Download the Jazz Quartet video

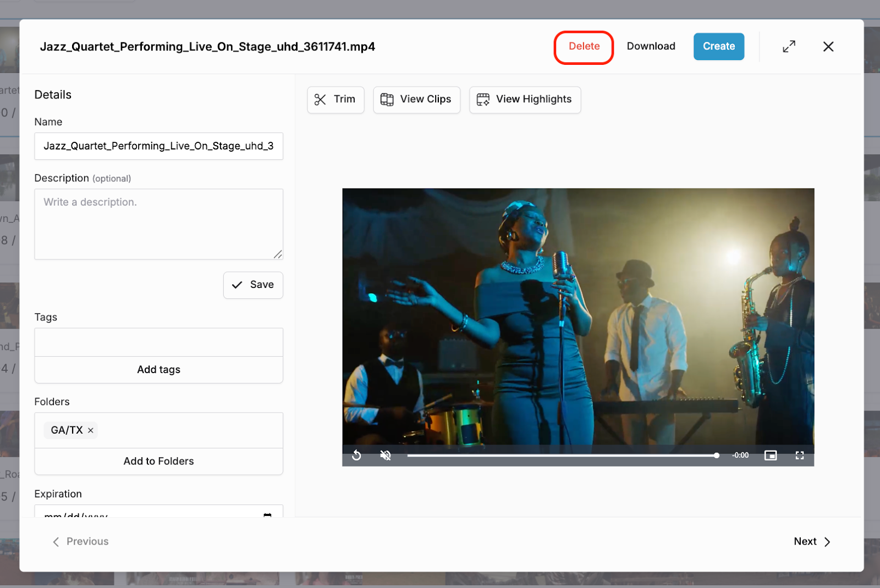[x=651, y=47]
